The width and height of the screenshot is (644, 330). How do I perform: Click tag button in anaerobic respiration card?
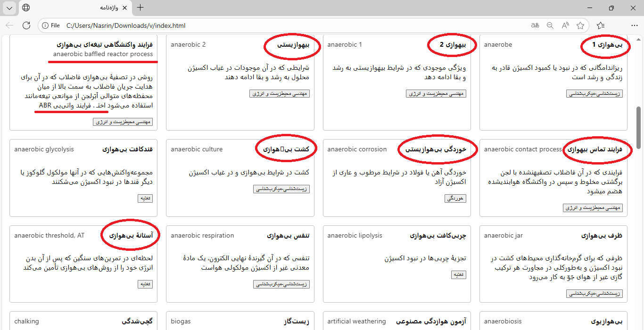pyautogui.click(x=281, y=284)
